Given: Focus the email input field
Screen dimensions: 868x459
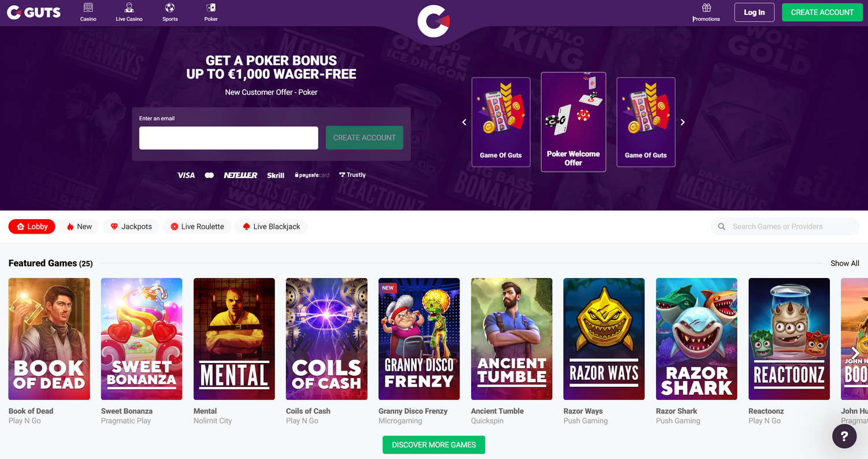Looking at the screenshot, I should pyautogui.click(x=229, y=138).
